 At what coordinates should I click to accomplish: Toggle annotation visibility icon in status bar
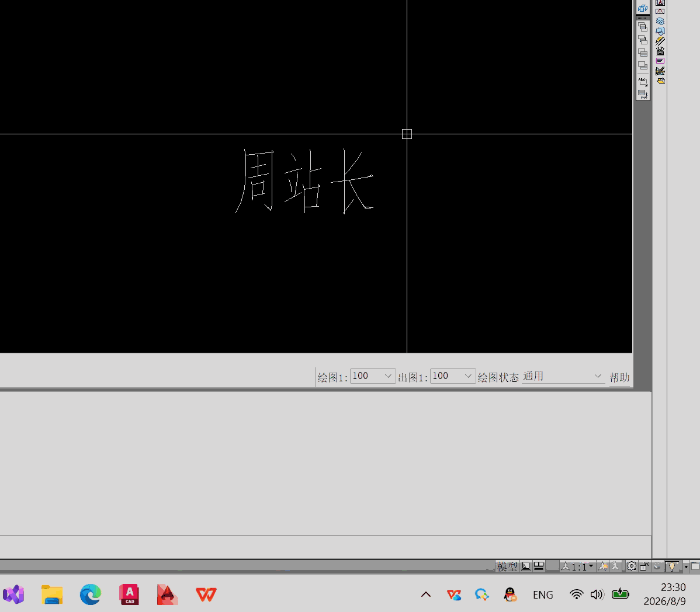(x=602, y=566)
